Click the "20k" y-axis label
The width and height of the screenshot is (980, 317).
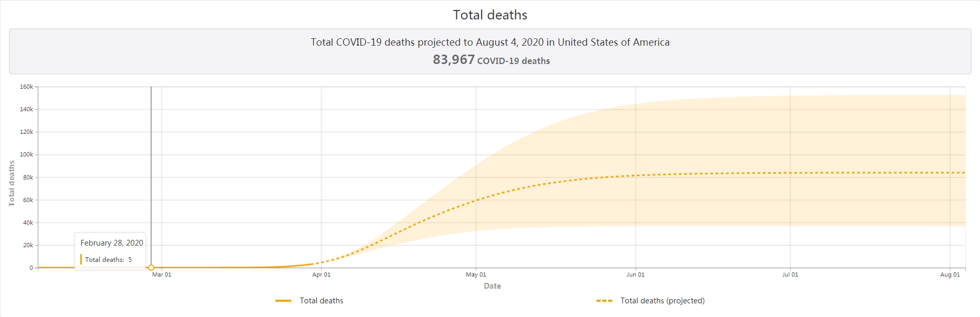coord(28,245)
